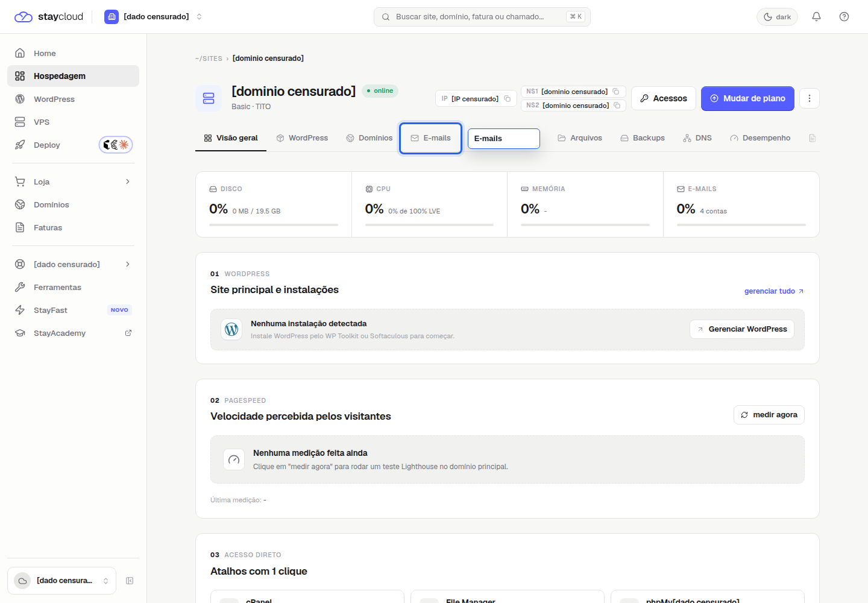Viewport: 868px width, 603px height.
Task: Click the Última medição text
Action: 238,500
